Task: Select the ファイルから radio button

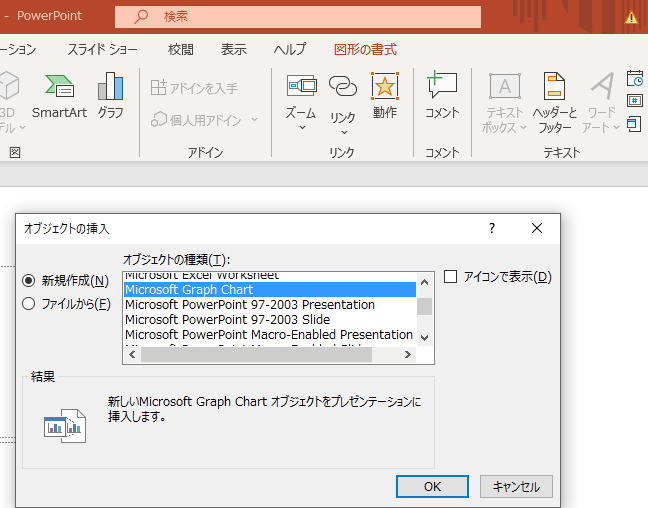Action: pos(29,304)
